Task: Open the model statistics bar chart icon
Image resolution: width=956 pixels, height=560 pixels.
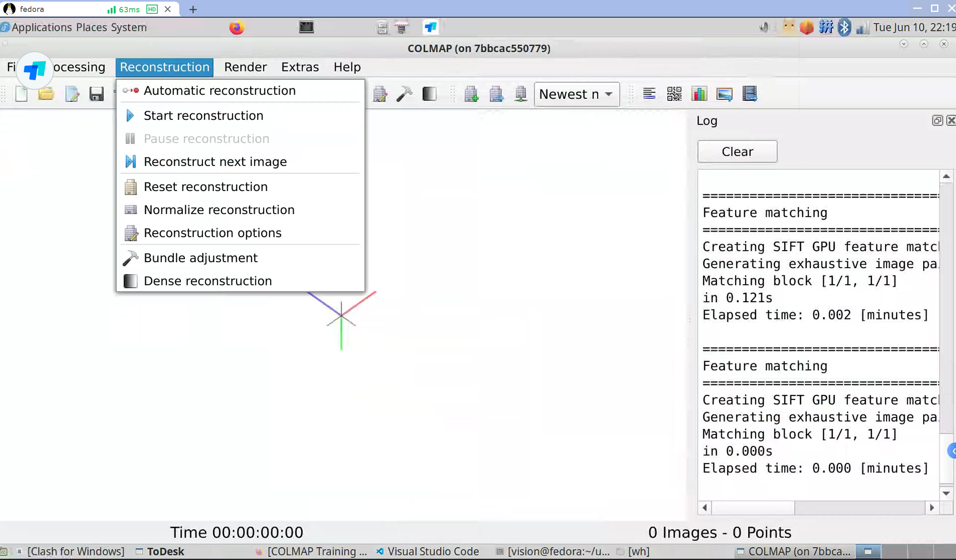Action: tap(699, 94)
